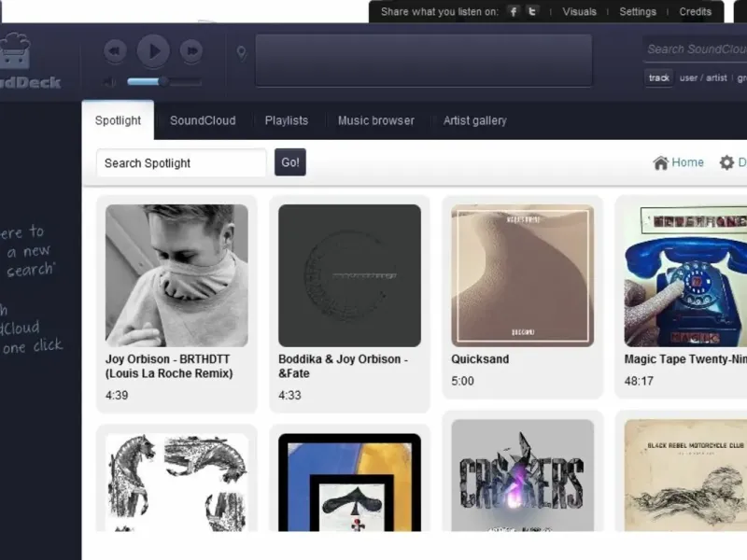
Task: Open Boddika & Joy Orbison &Fate cover
Action: pyautogui.click(x=349, y=275)
